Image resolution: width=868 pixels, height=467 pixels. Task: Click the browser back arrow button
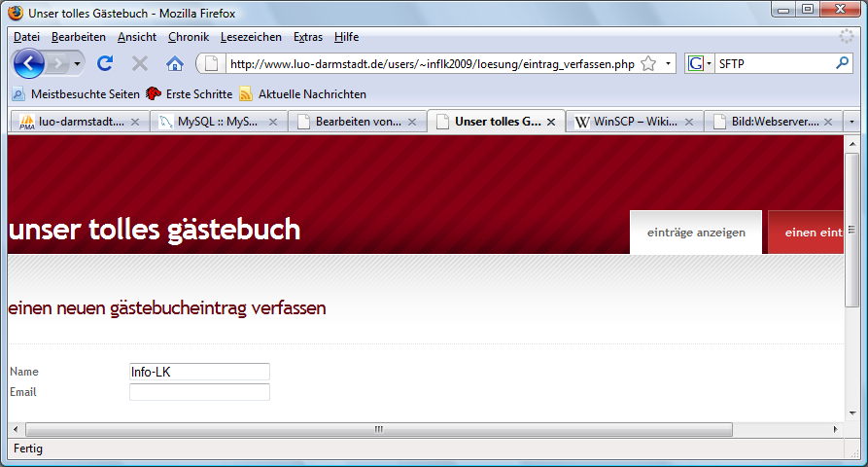pos(30,63)
